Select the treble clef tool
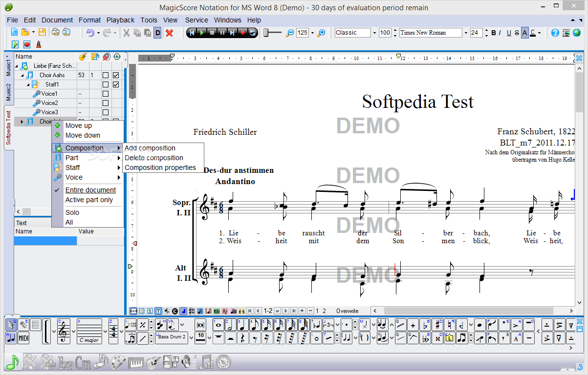Viewport: 588px width, 375px height. [x=64, y=331]
